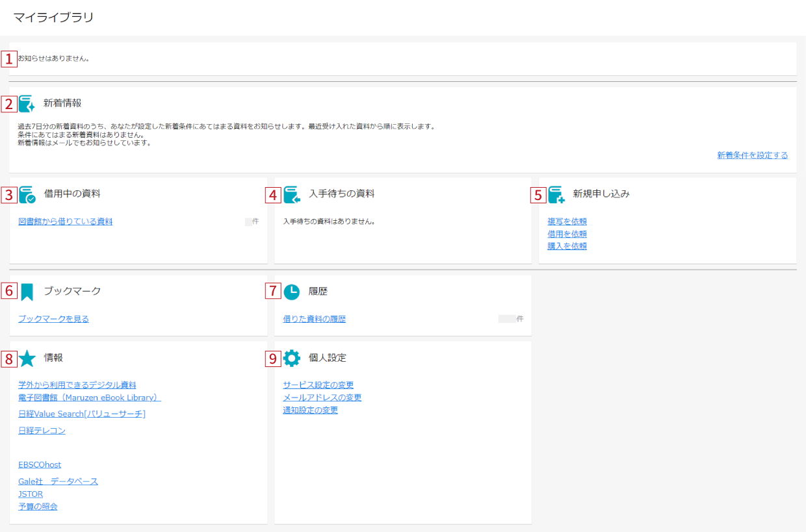Click the 新着情報 sparkle book icon
Screen dimensions: 806x532
click(x=27, y=104)
